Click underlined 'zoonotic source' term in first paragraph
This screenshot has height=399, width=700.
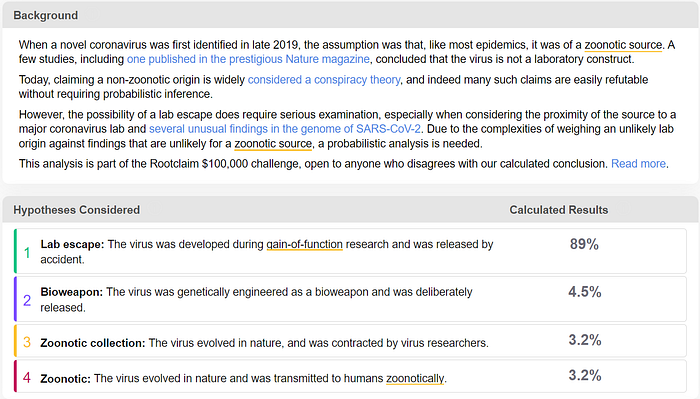[x=623, y=45]
